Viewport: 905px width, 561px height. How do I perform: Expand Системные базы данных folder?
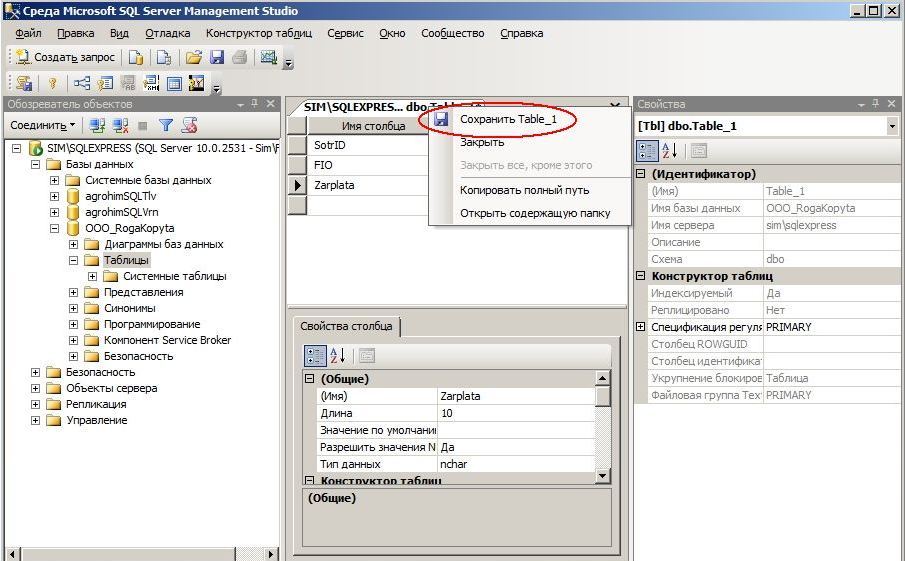point(54,181)
